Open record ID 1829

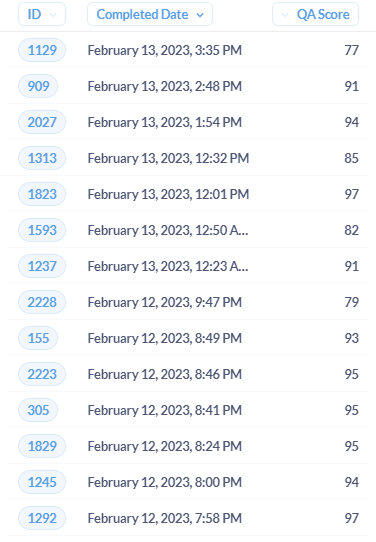point(42,446)
